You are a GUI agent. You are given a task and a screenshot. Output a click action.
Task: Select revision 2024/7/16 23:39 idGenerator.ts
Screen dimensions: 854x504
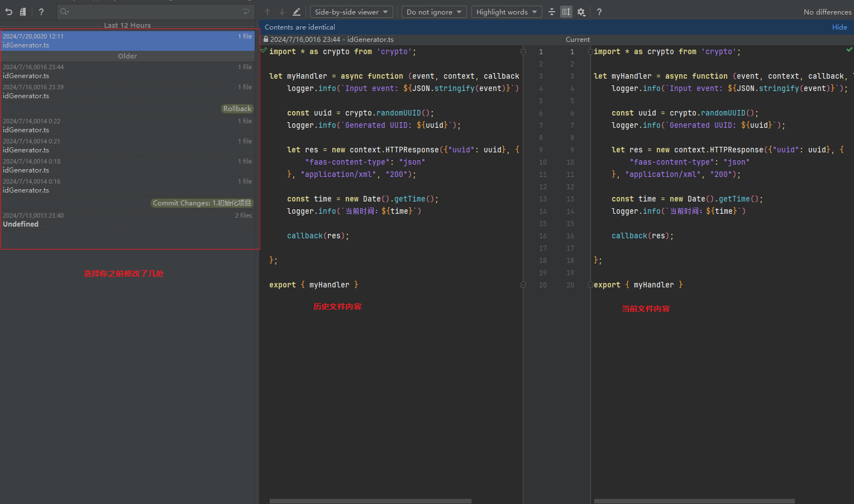click(x=127, y=92)
